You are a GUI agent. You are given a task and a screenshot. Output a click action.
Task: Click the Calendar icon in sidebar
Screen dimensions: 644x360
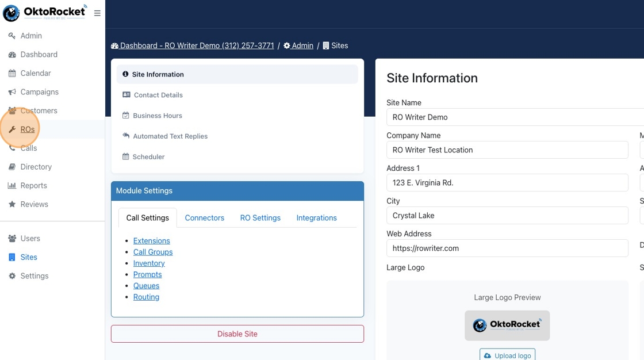(x=12, y=73)
